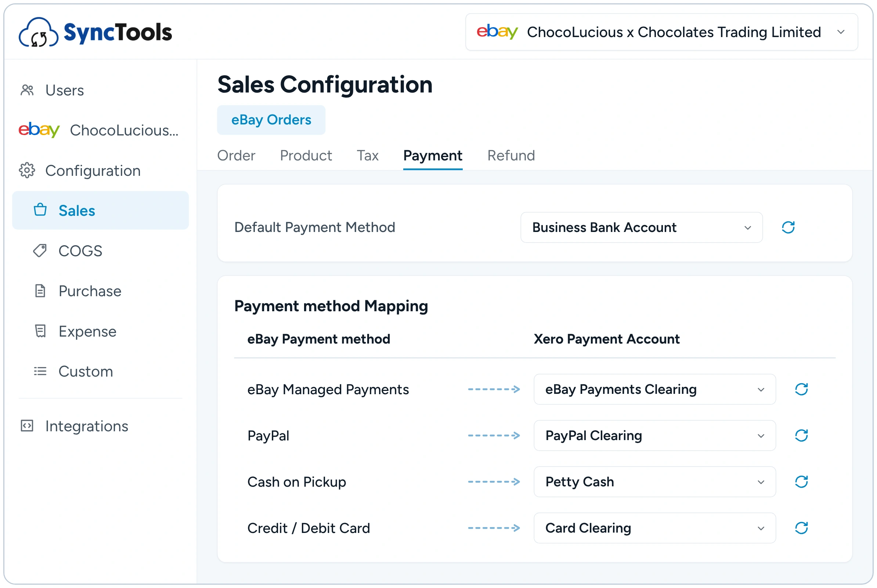
Task: Switch to the Order tab
Action: pos(236,156)
